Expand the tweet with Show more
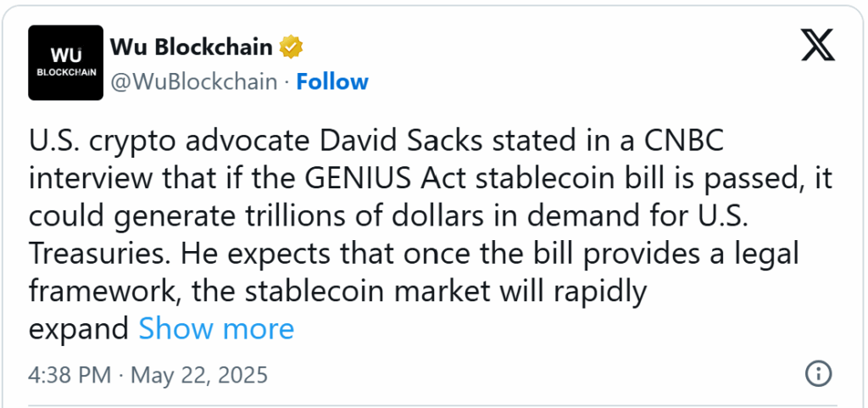This screenshot has height=408, width=868. click(x=216, y=328)
